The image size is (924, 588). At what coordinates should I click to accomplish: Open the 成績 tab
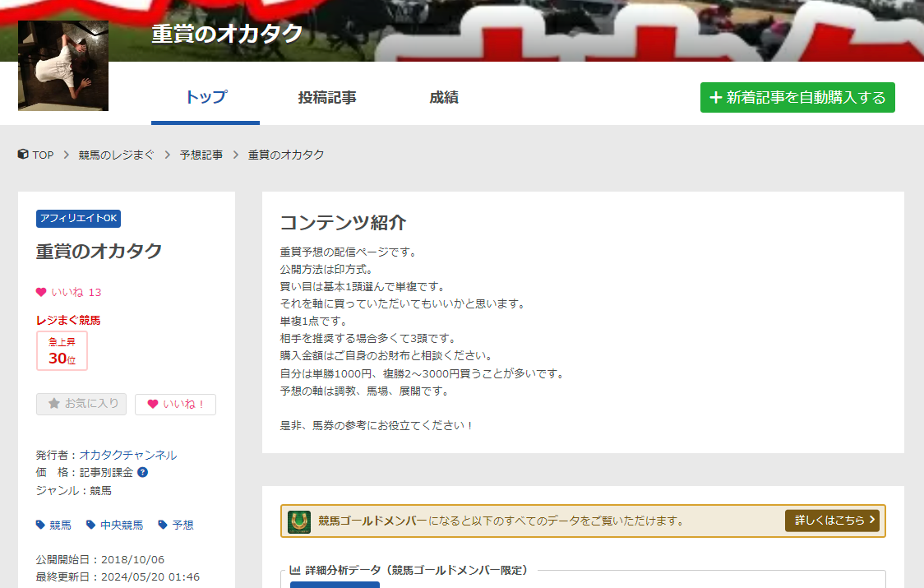pyautogui.click(x=444, y=97)
